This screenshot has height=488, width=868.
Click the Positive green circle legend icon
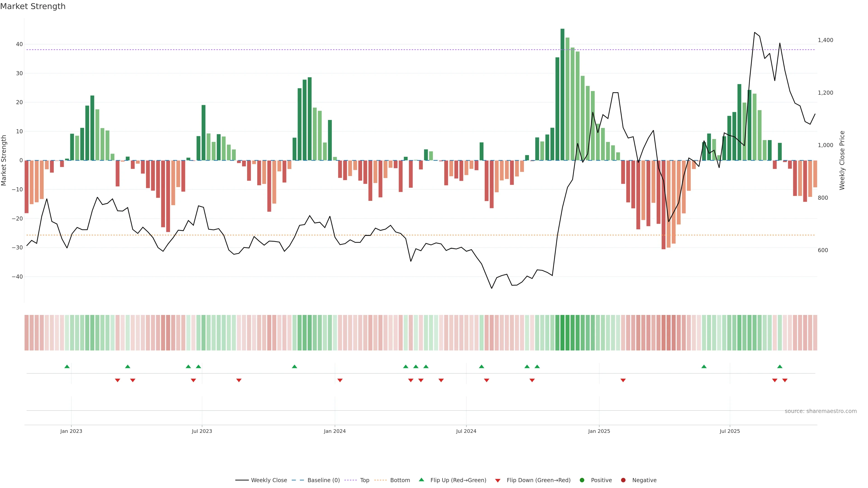pos(582,480)
